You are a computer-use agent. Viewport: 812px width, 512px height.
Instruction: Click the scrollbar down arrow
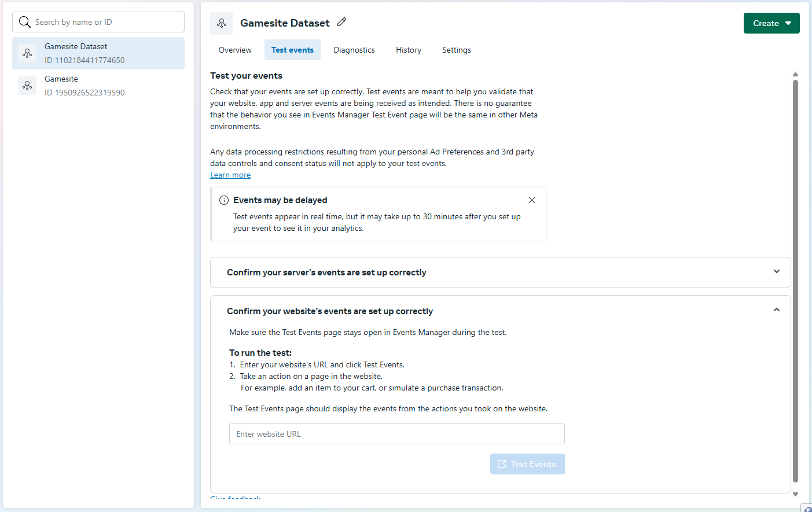[x=795, y=494]
